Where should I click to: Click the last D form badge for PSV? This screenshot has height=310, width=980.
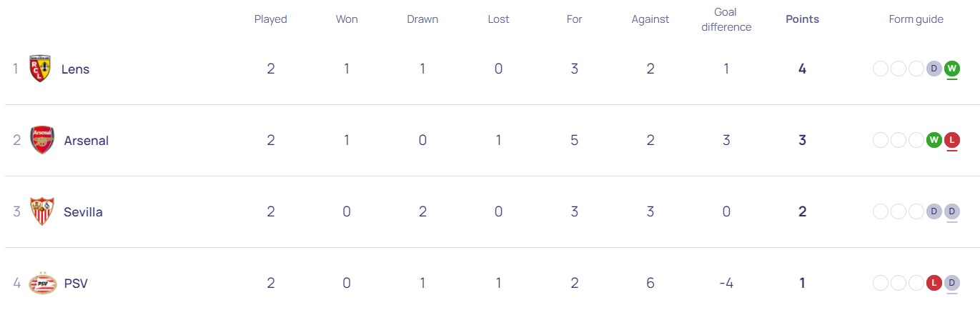(x=951, y=284)
